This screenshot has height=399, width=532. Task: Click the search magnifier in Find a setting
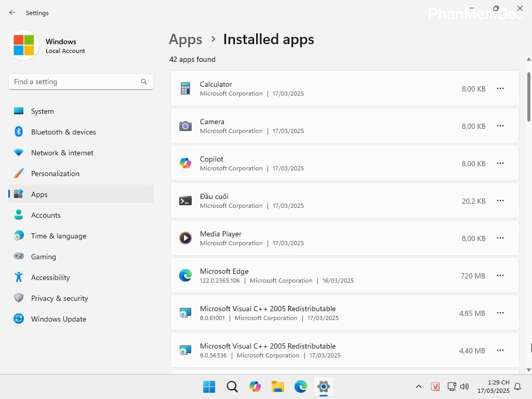click(144, 82)
